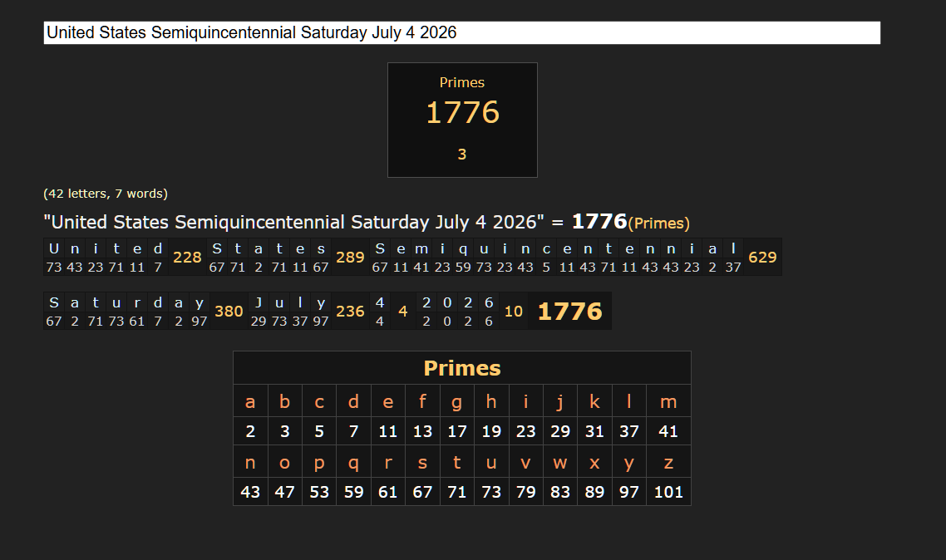Click letter 'j' in the Primes table
Image resolution: width=946 pixels, height=560 pixels.
click(x=560, y=402)
